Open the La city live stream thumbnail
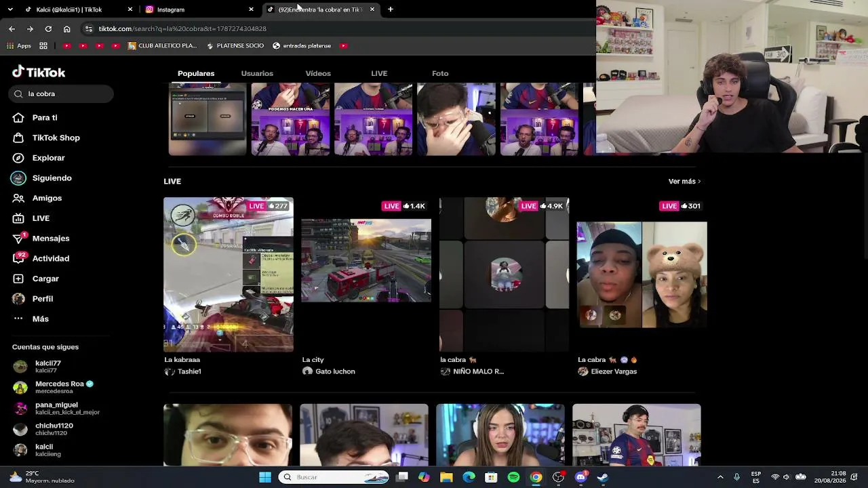 (366, 274)
